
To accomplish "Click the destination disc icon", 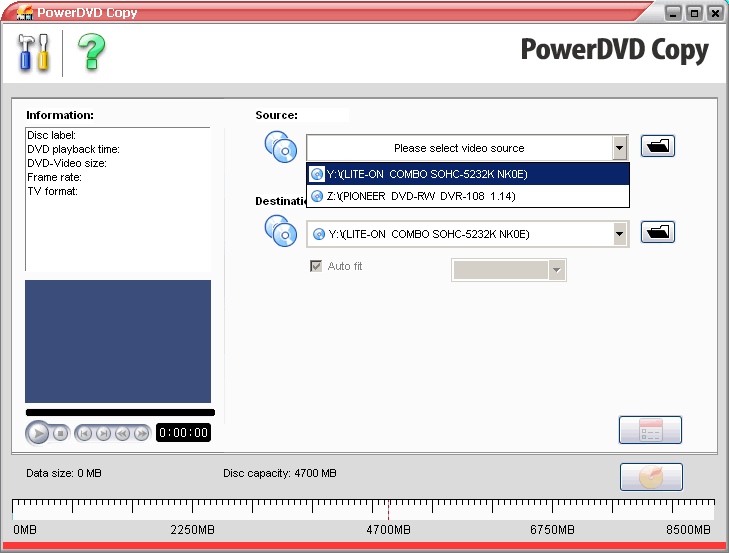I will 280,232.
